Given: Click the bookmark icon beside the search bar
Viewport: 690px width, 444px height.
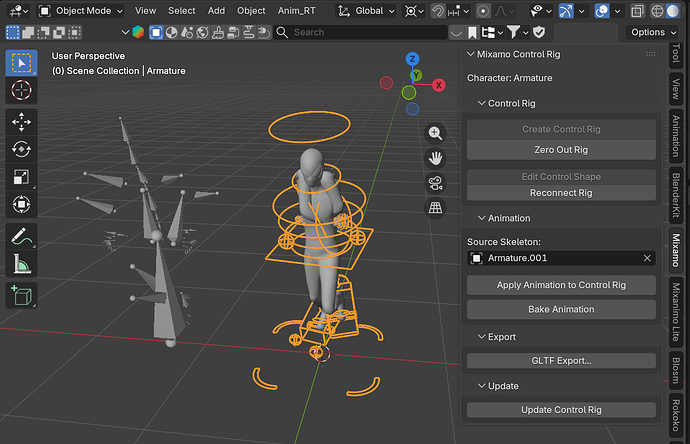Looking at the screenshot, I should point(472,32).
